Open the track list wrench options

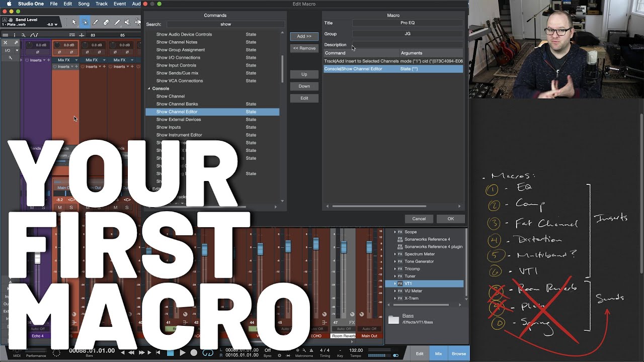click(x=24, y=35)
